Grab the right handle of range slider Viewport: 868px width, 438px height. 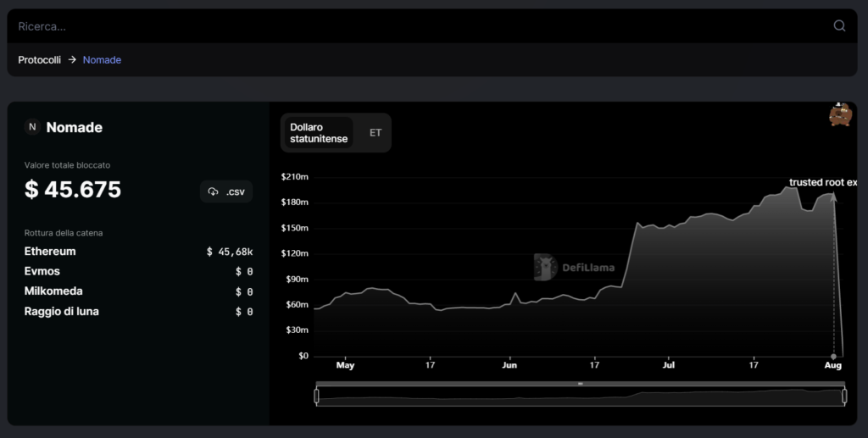pos(844,396)
